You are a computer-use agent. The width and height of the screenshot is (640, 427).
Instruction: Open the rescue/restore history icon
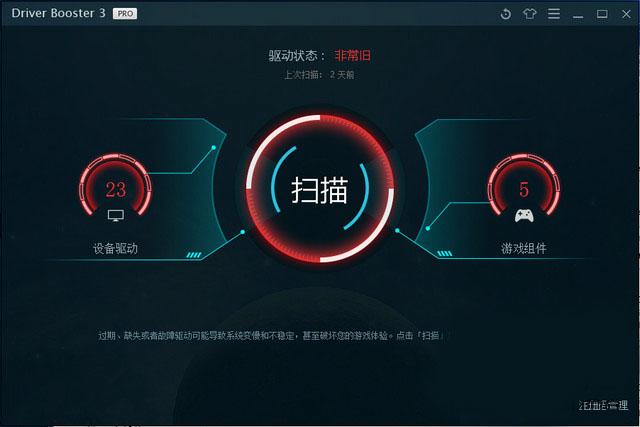505,14
